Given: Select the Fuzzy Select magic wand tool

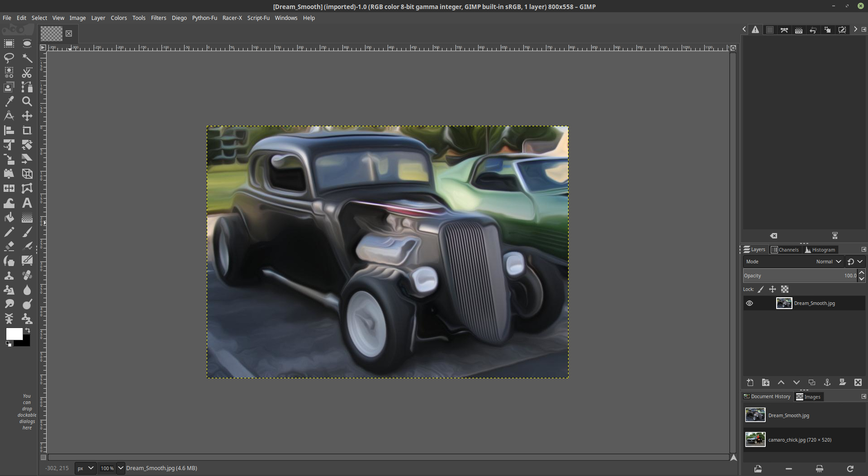Looking at the screenshot, I should 27,58.
